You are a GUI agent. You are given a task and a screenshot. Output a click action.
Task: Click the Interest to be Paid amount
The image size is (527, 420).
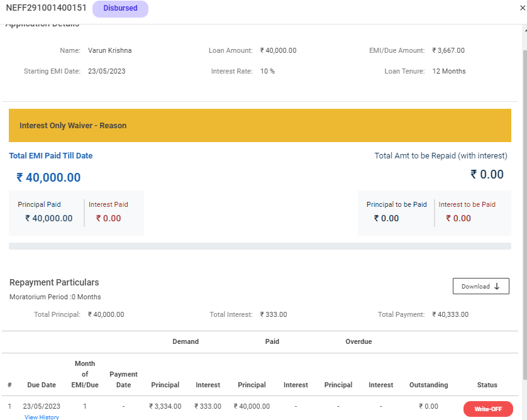pyautogui.click(x=458, y=219)
